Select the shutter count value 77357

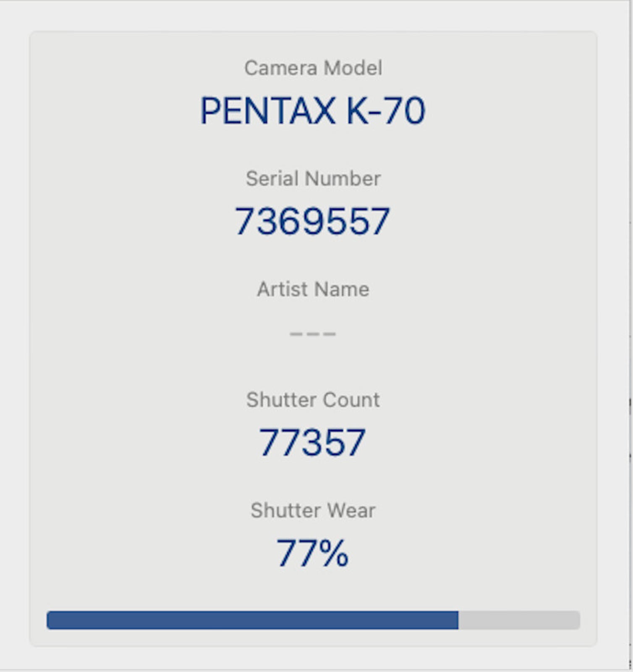click(x=312, y=443)
